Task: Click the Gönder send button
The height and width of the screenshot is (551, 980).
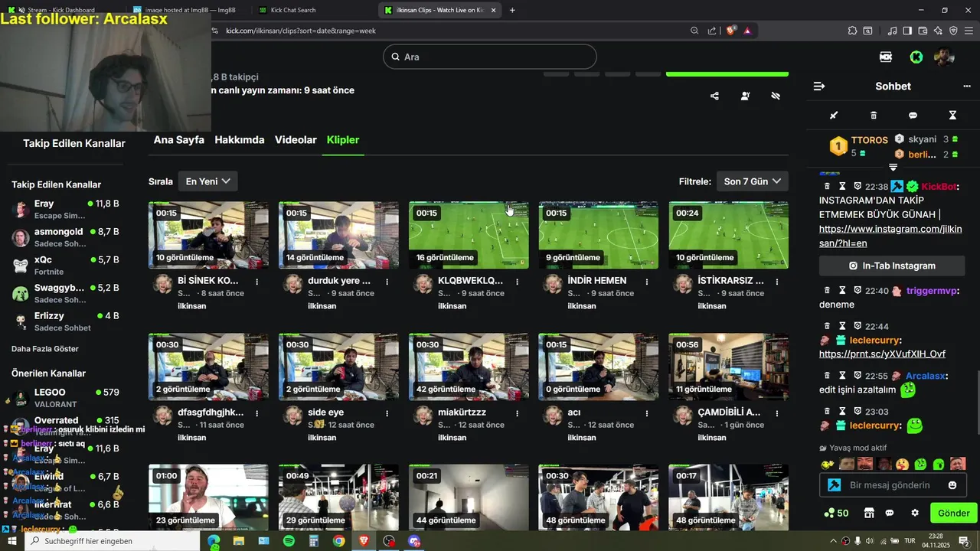Action: click(x=954, y=513)
